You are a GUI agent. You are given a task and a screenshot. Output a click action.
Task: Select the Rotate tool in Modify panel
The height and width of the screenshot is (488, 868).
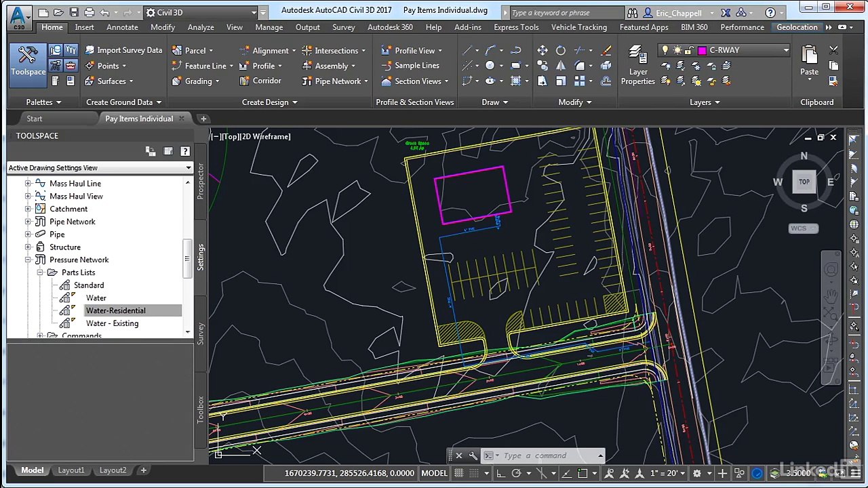[x=561, y=50]
